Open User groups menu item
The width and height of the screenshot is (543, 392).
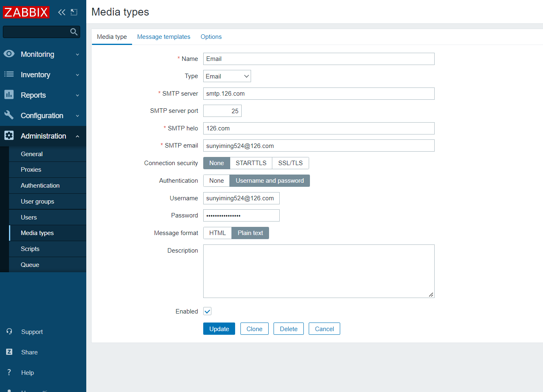coord(47,202)
